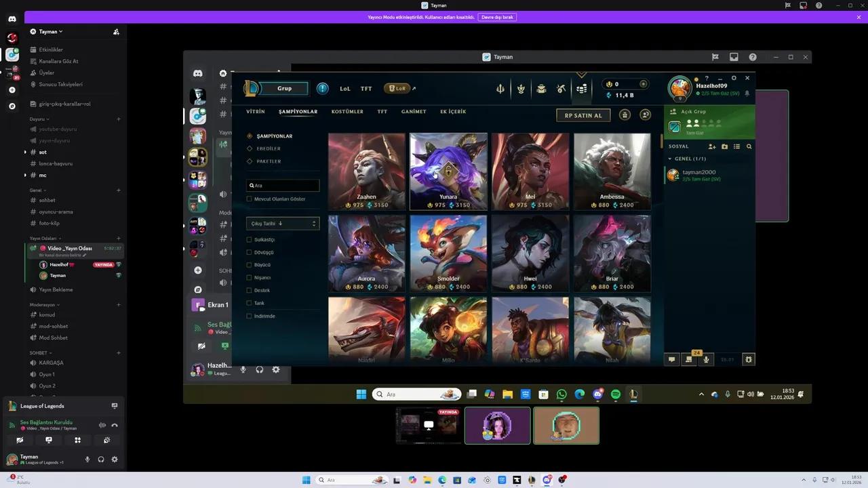Click the plus icon next to RP balance
This screenshot has width=868, height=488.
[644, 84]
